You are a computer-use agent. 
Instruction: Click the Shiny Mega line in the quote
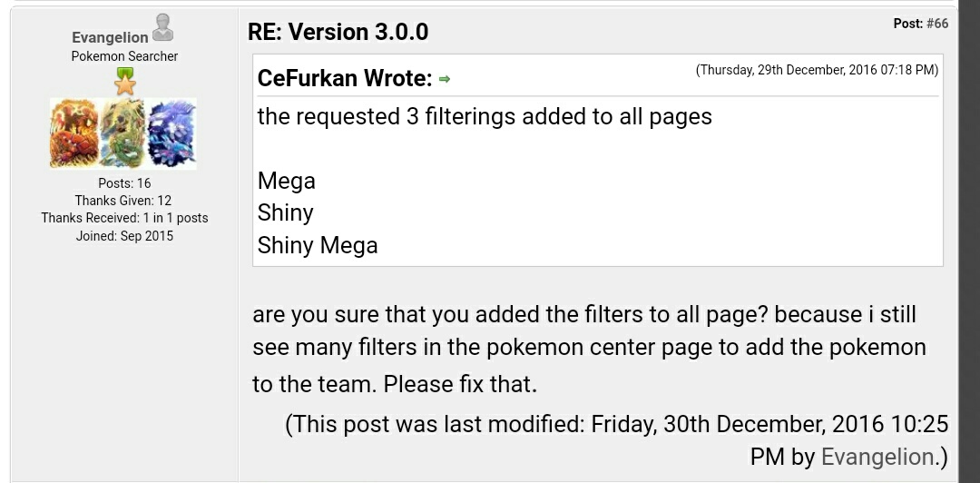tap(318, 245)
